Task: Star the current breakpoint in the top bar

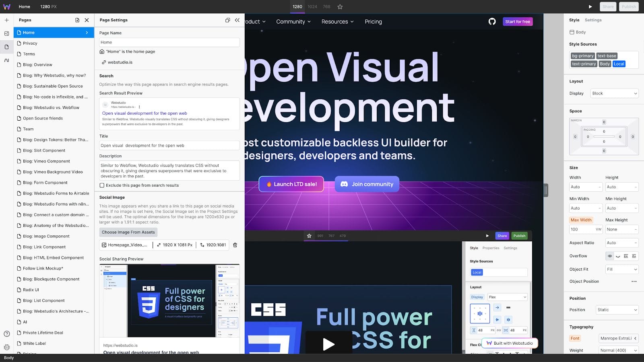Action: pyautogui.click(x=340, y=7)
